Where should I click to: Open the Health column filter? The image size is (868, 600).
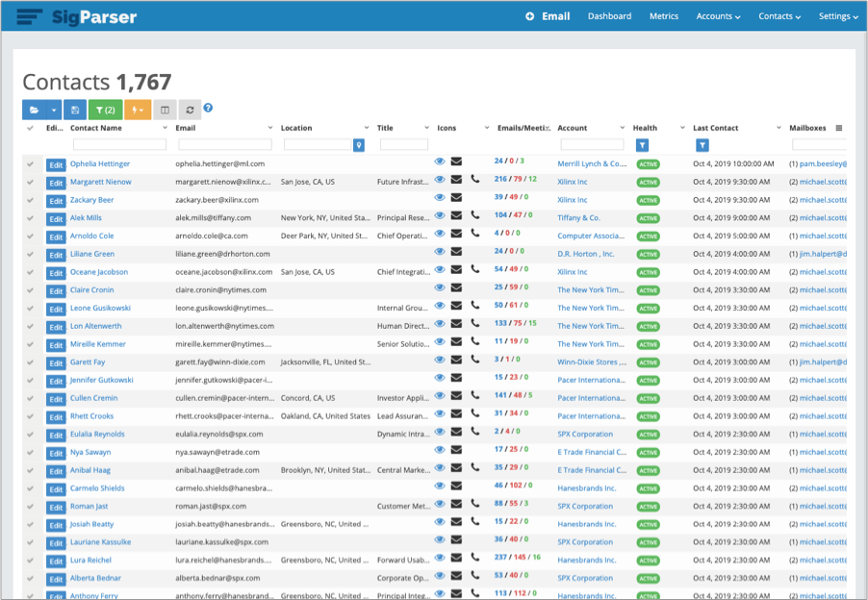pyautogui.click(x=642, y=145)
